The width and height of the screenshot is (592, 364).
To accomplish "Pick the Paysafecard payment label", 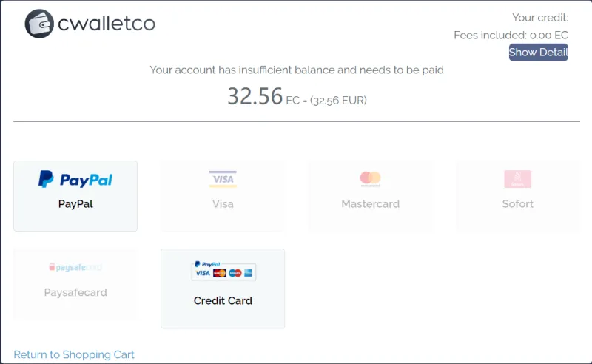I will coord(75,292).
